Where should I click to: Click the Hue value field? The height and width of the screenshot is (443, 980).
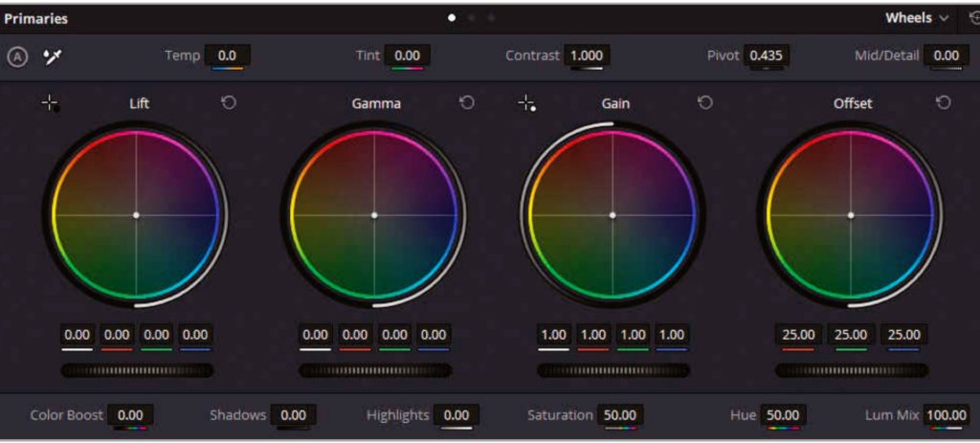pyautogui.click(x=783, y=415)
